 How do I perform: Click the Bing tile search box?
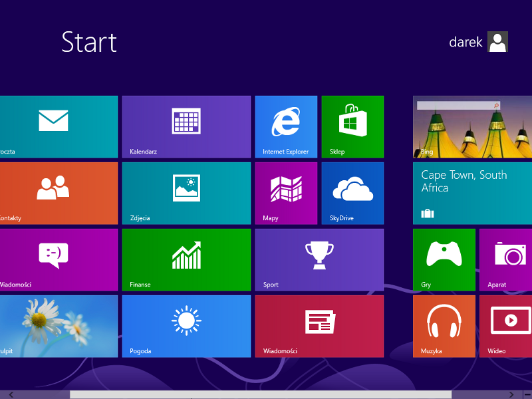(x=458, y=106)
